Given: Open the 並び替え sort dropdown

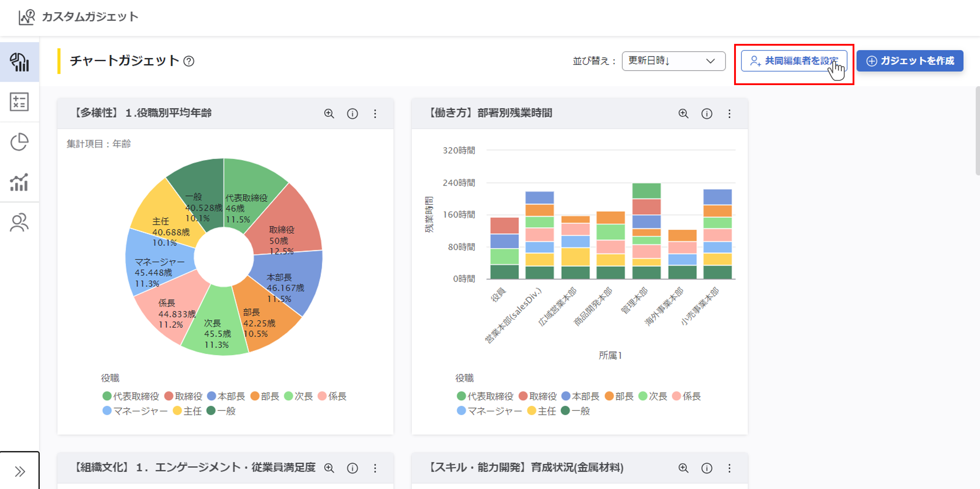Looking at the screenshot, I should (x=673, y=61).
